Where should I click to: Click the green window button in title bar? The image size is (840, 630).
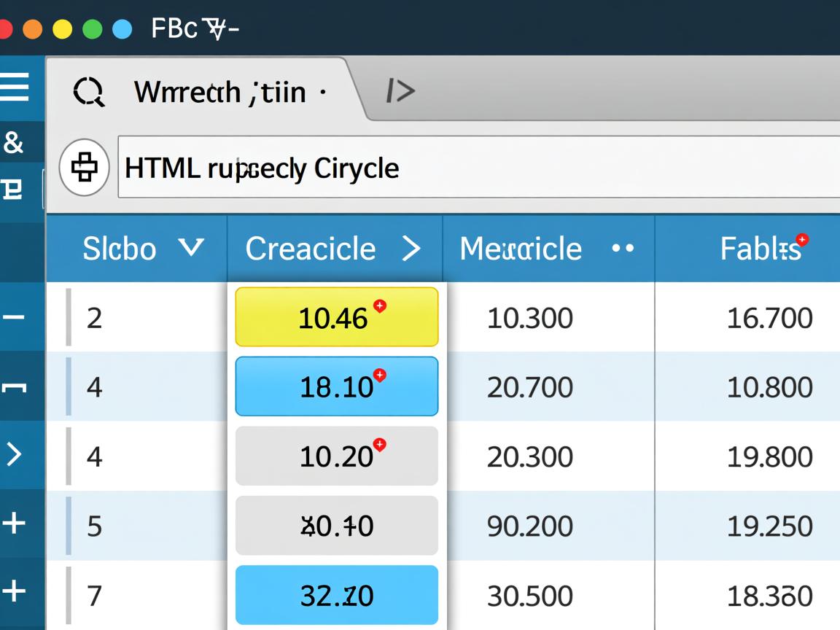click(x=92, y=29)
